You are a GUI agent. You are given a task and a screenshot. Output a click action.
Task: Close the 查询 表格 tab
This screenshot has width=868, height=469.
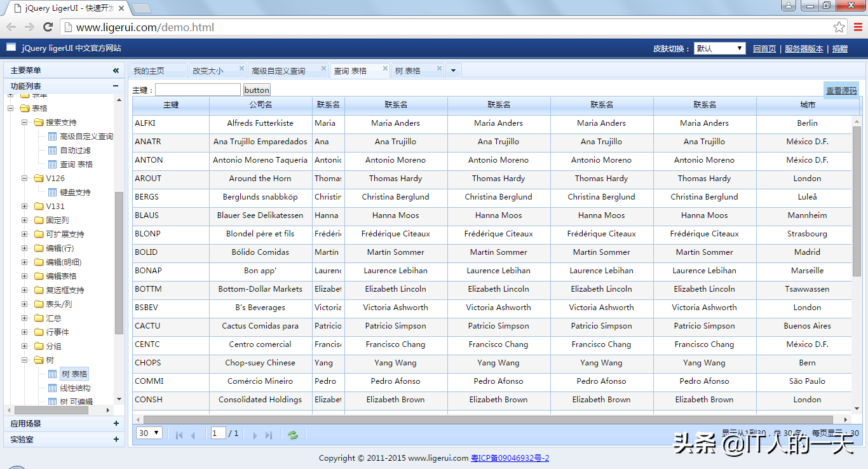pos(385,69)
